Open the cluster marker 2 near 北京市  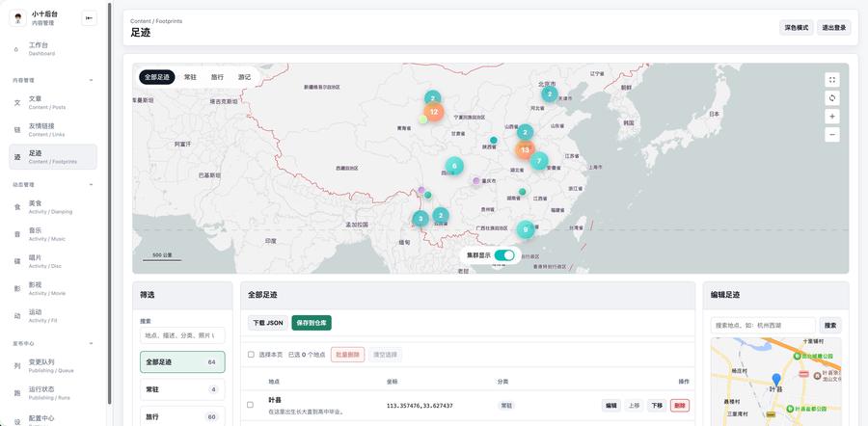click(x=549, y=94)
